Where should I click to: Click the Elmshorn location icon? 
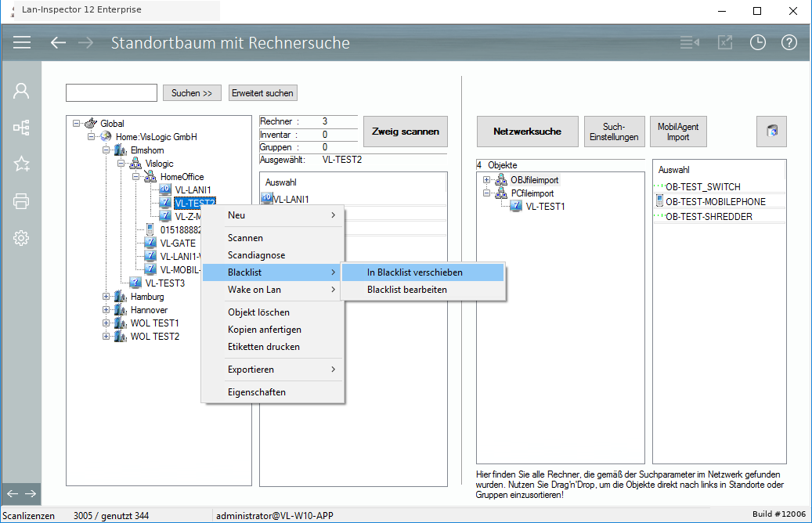pyautogui.click(x=120, y=150)
